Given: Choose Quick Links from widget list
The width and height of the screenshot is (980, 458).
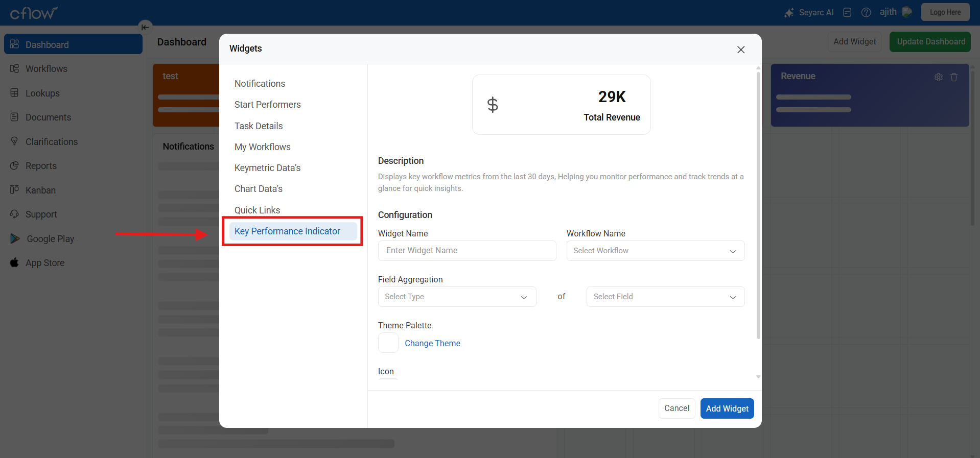Looking at the screenshot, I should tap(257, 210).
